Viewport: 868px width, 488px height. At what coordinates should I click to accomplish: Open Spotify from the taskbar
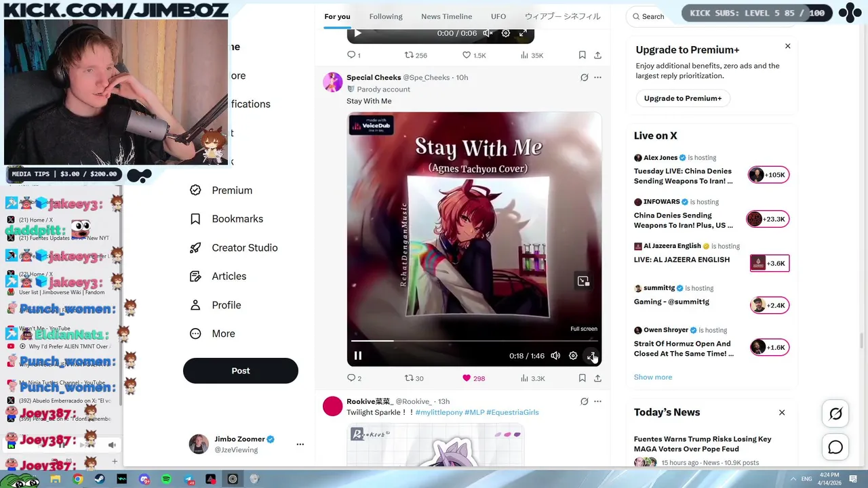pyautogui.click(x=166, y=479)
